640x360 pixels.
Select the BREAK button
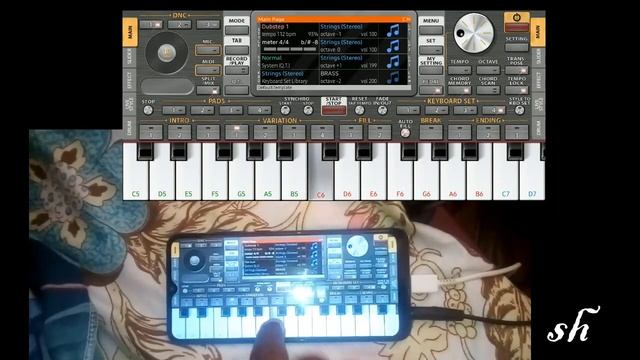pos(431,132)
